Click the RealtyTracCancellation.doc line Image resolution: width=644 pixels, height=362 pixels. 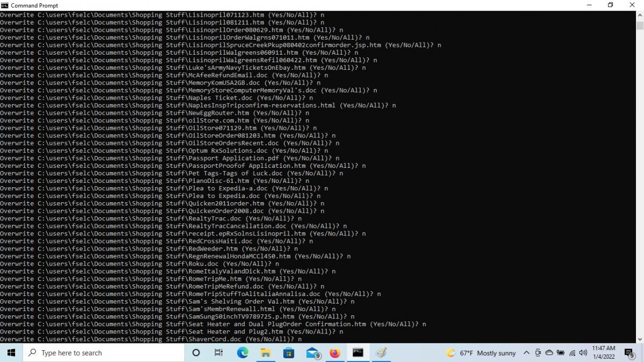[173, 226]
